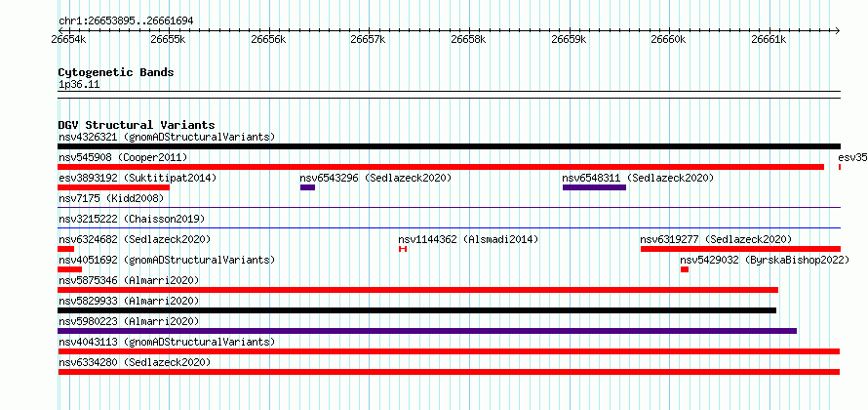
Task: Open the nsv7175 (Kidd2008) label
Action: click(111, 198)
